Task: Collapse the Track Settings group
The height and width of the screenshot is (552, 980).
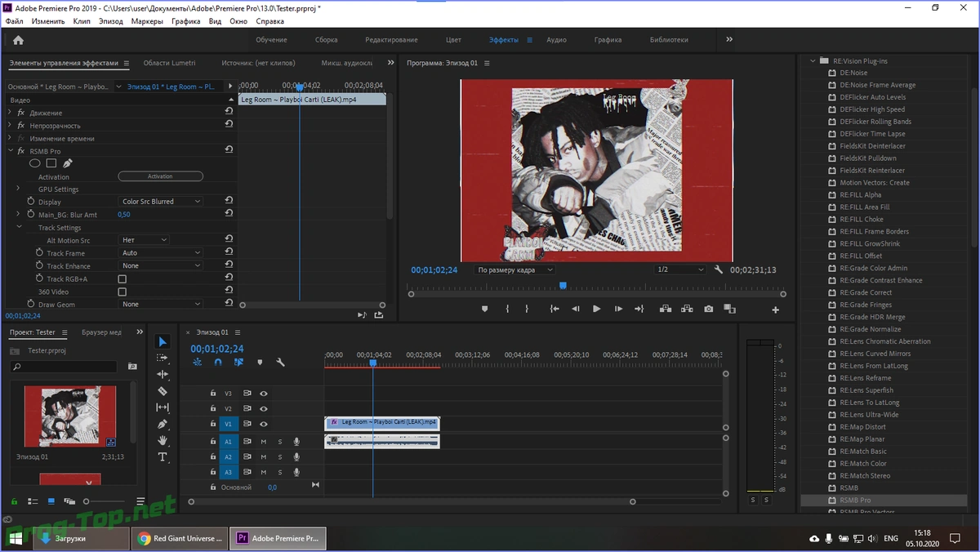Action: click(x=18, y=227)
